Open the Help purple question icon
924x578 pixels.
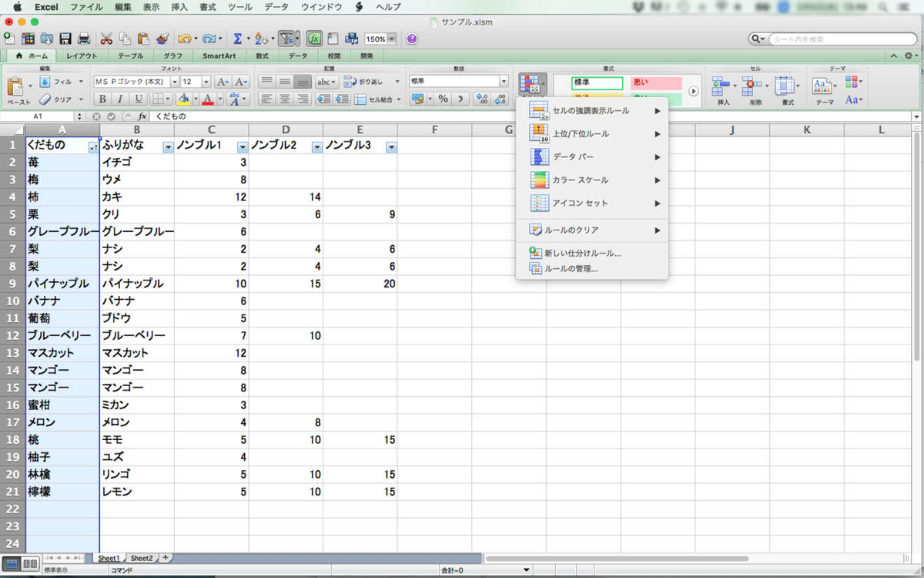412,39
